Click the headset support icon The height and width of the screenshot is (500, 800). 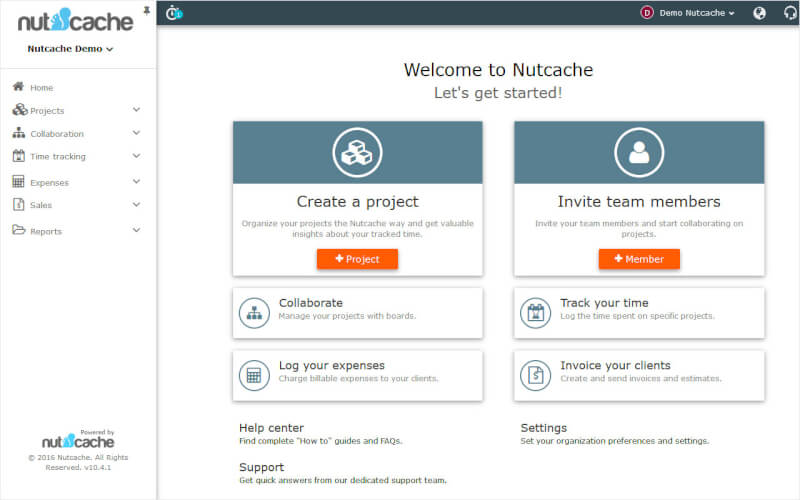tap(790, 13)
